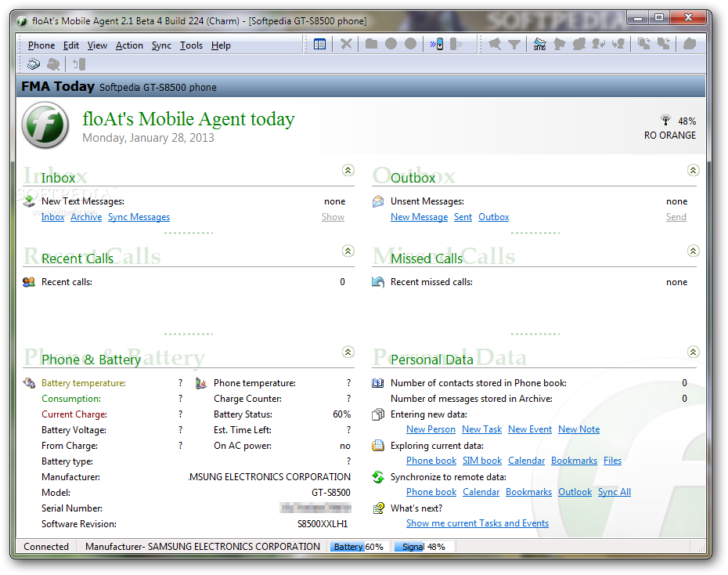Image resolution: width=728 pixels, height=575 pixels.
Task: Compose with the New Message link
Action: 420,217
